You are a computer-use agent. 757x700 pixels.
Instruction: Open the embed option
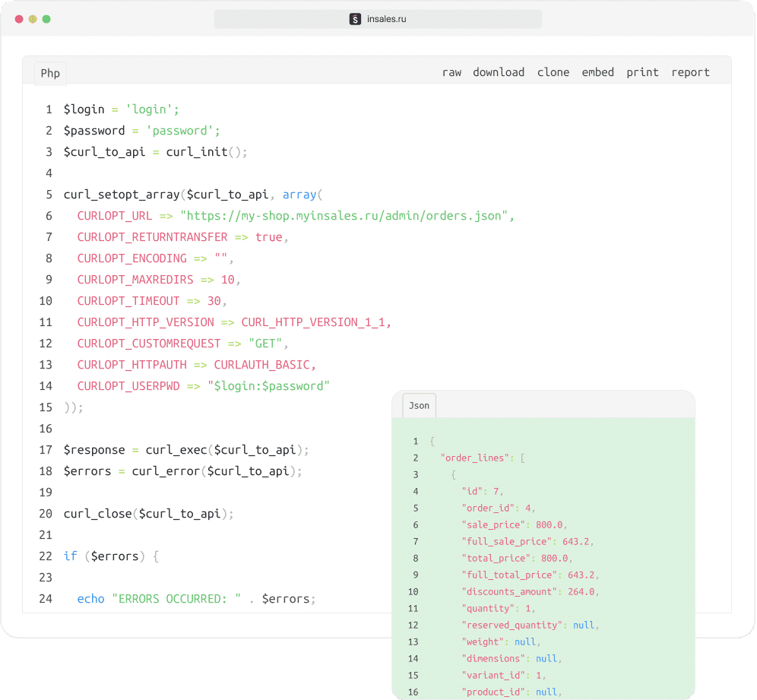(x=597, y=72)
